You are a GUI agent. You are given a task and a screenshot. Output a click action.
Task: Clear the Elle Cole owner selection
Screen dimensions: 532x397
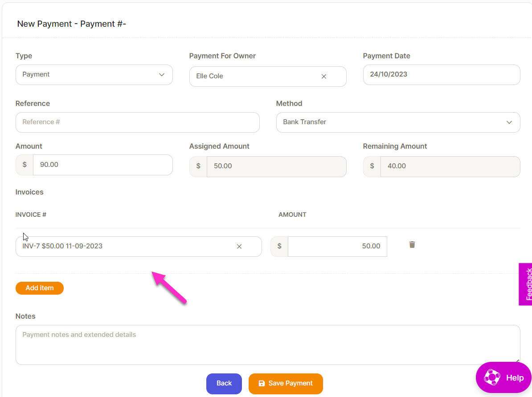323,77
